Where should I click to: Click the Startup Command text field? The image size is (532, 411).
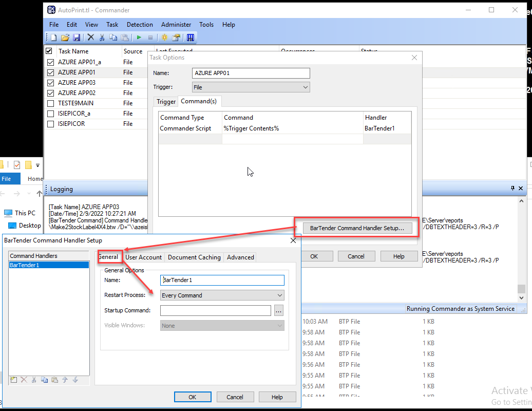216,310
